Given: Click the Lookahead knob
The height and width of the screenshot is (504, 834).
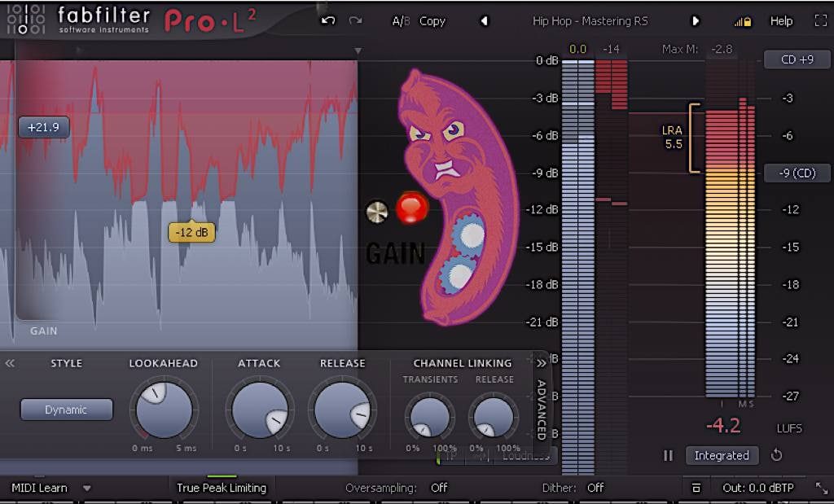Looking at the screenshot, I should click(164, 410).
